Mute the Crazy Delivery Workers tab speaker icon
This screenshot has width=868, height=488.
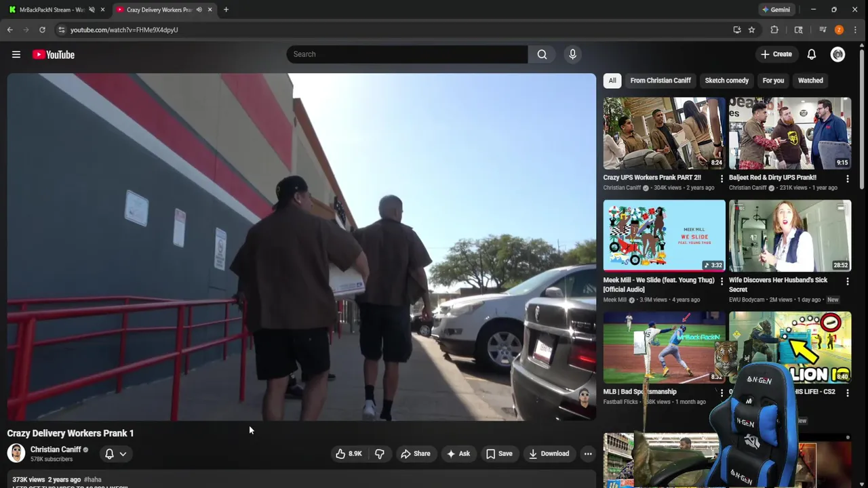coord(199,9)
